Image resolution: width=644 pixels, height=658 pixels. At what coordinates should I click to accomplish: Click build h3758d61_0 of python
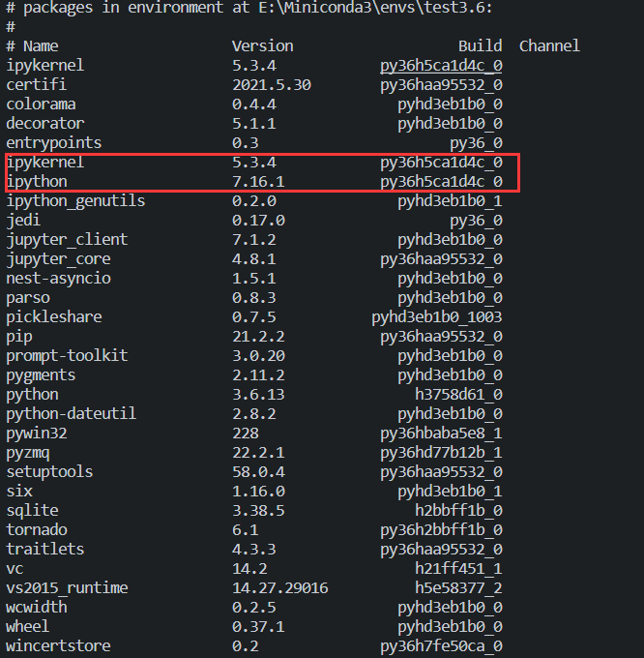[x=458, y=395]
